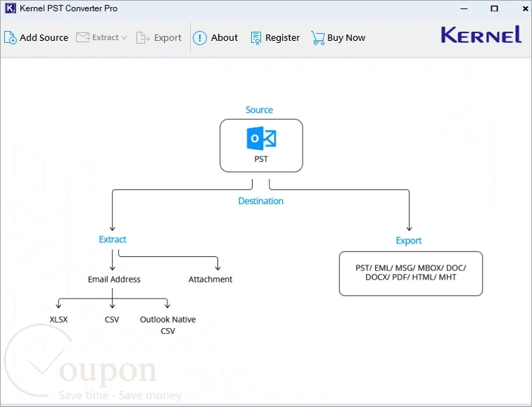
Task: Click the Outlook Native CSV label
Action: click(168, 325)
